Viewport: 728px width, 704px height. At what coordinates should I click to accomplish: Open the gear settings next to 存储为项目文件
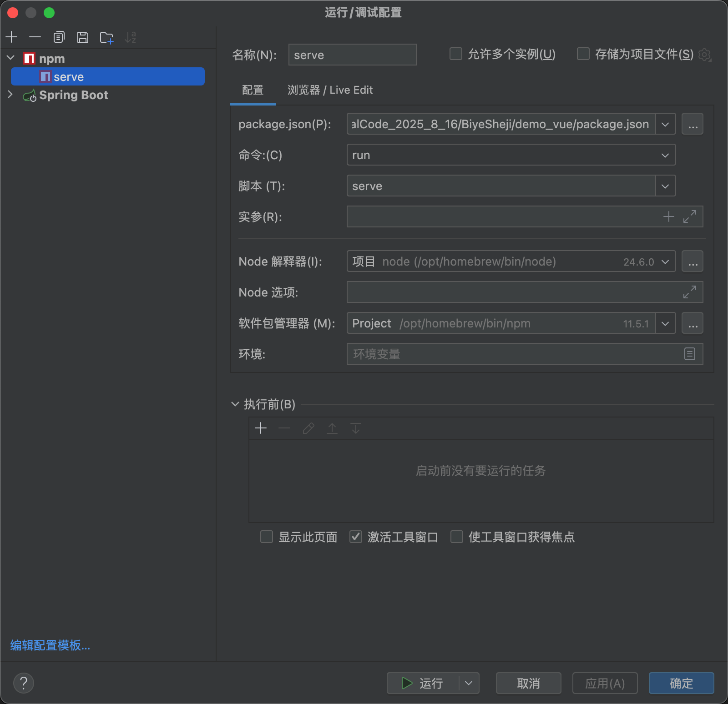[x=705, y=55]
